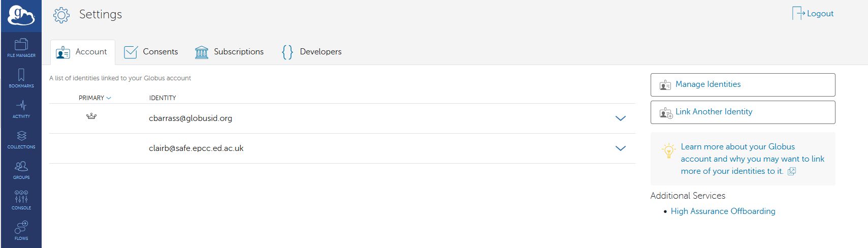Open Bookmarks in the sidebar
868x248 pixels.
coord(21,78)
